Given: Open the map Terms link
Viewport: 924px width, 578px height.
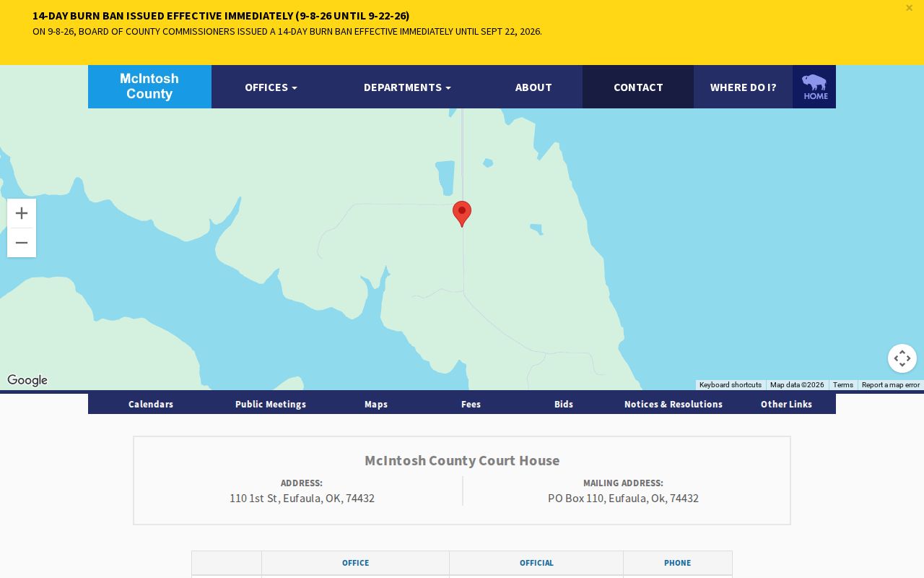Looking at the screenshot, I should [843, 385].
